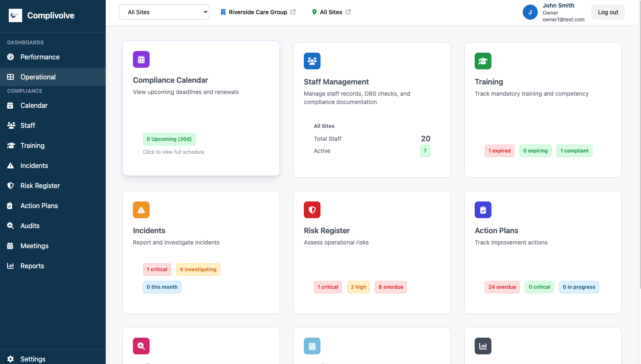Viewport: 641px width, 364px height.
Task: Open Reports via the bar chart icon
Action: point(10,266)
